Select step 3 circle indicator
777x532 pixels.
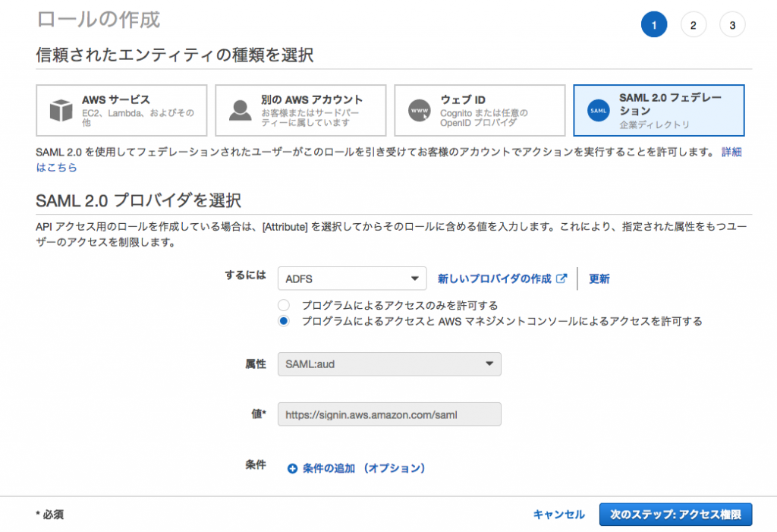coord(732,25)
